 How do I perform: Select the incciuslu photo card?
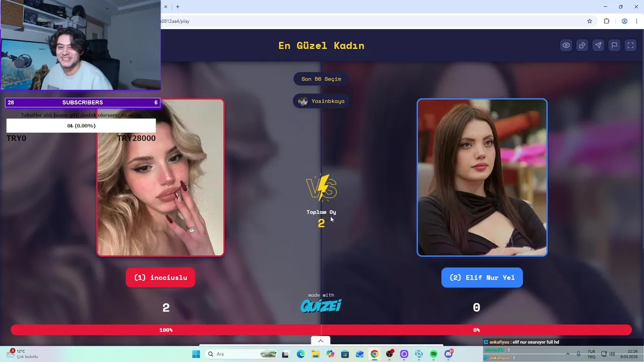[x=160, y=177]
